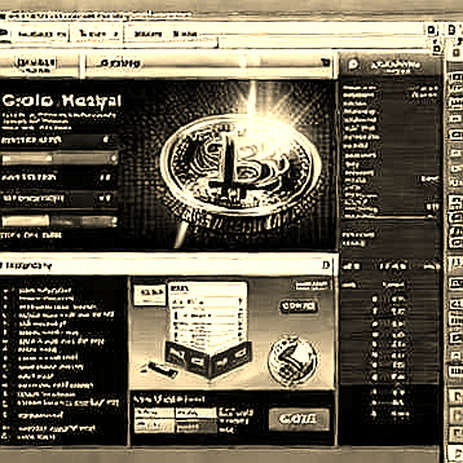The image size is (463, 463).
Task: Click the dark pill button above the coin emblem
Action: (x=298, y=306)
